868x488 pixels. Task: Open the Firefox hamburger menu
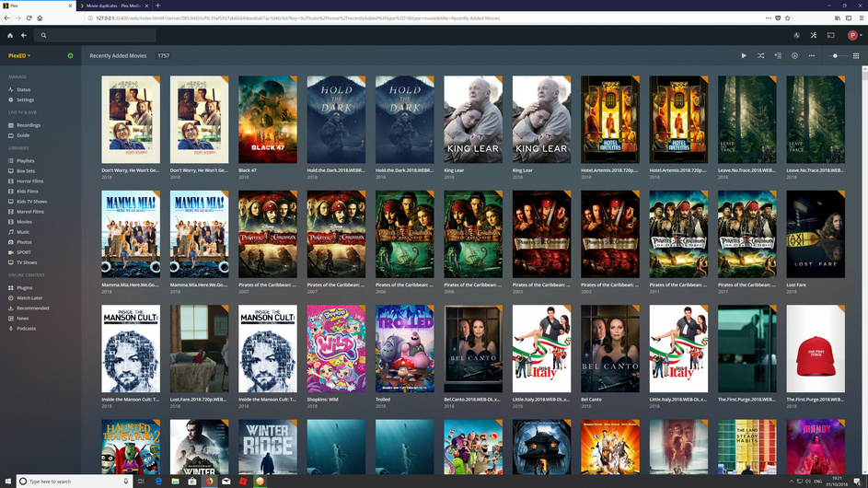pos(862,18)
